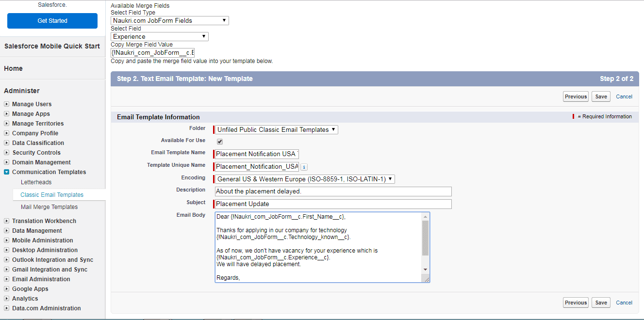The image size is (644, 320).
Task: Click the bottom Cancel link
Action: (x=624, y=303)
